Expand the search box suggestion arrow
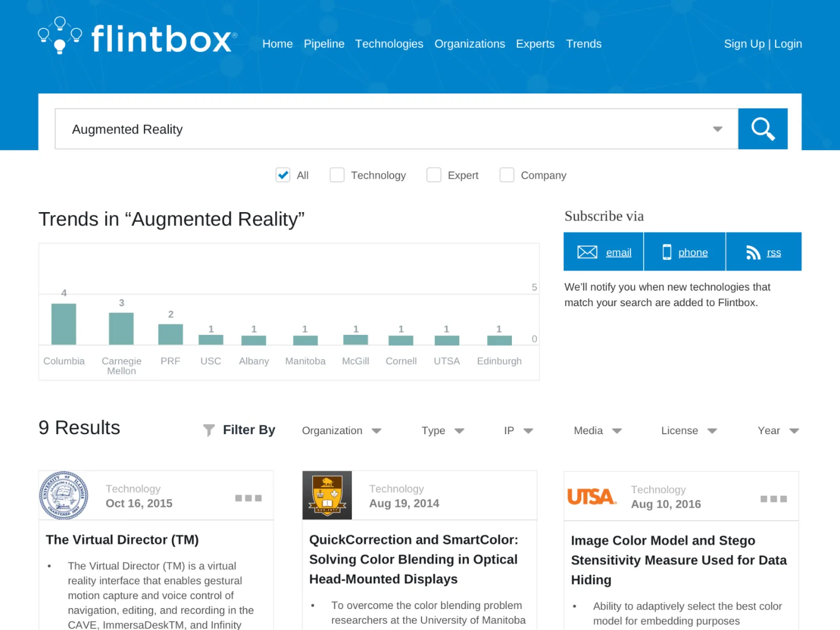 click(x=717, y=129)
